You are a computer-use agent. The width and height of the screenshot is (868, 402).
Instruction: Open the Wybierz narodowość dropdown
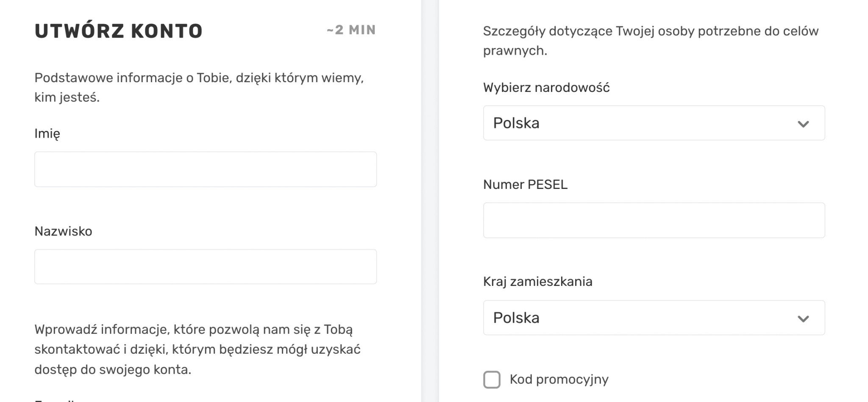(x=654, y=123)
